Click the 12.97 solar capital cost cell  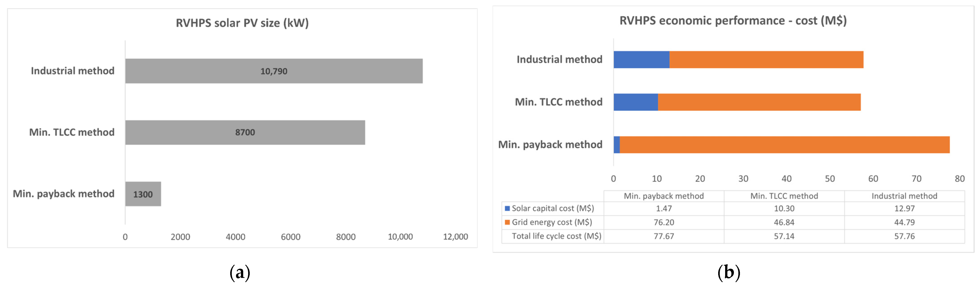[904, 208]
